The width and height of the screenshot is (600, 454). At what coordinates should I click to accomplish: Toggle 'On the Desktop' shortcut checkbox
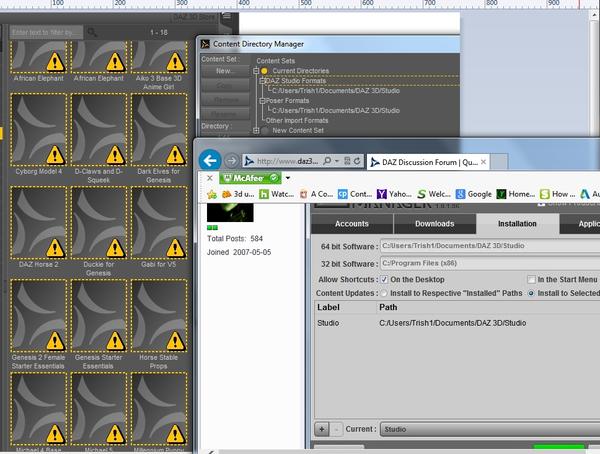(x=384, y=279)
